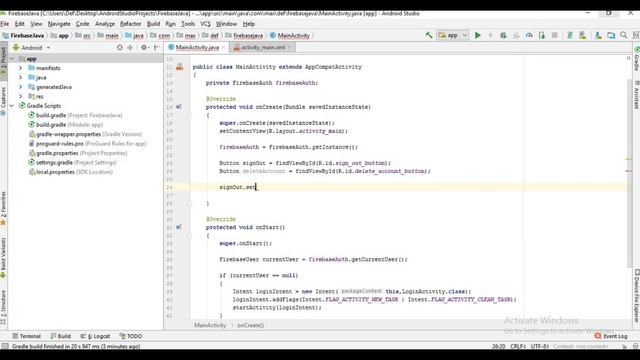Sync project with Gradle files icon
Viewport: 640px width, 360px height.
pyautogui.click(x=570, y=36)
